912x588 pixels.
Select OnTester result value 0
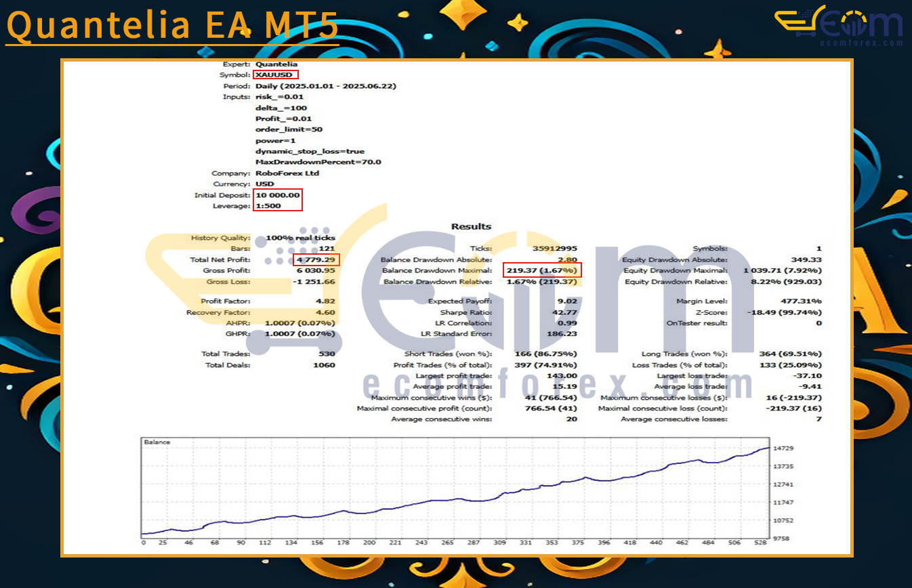pyautogui.click(x=818, y=323)
